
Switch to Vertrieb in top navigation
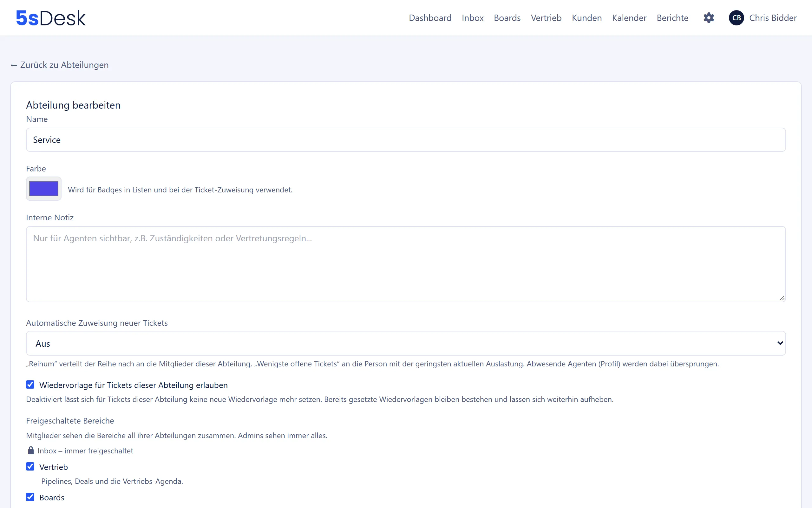point(546,18)
